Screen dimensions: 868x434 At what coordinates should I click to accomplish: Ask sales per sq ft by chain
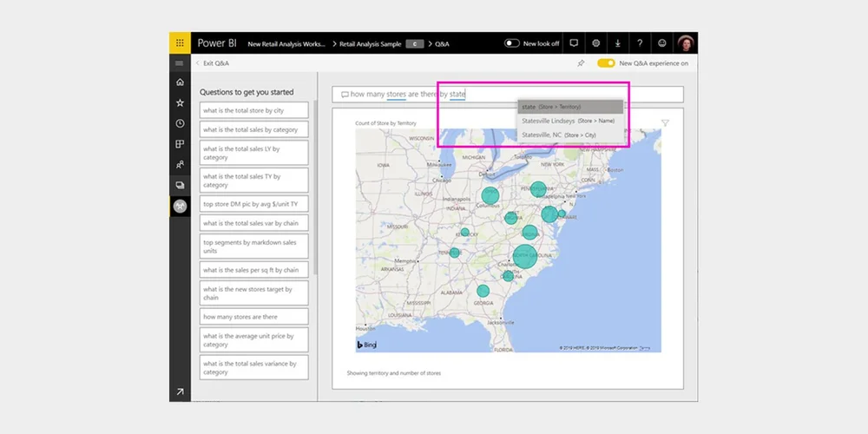[254, 270]
